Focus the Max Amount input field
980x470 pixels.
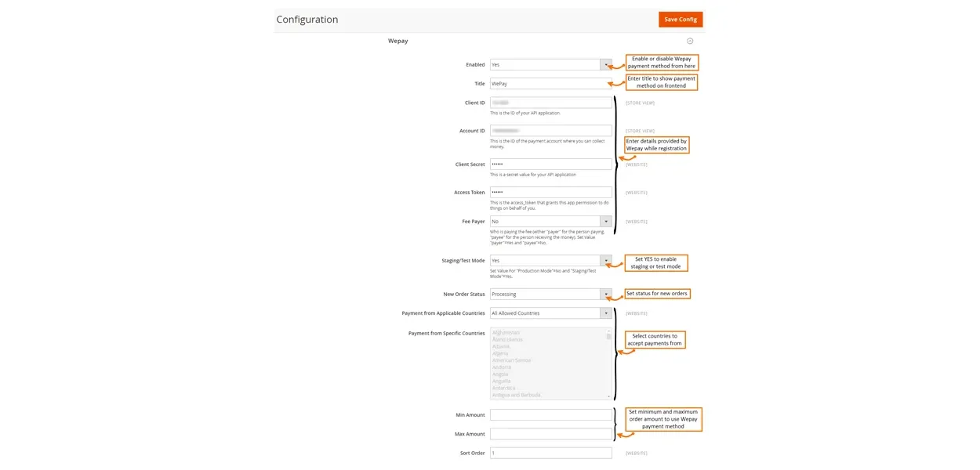pyautogui.click(x=550, y=434)
